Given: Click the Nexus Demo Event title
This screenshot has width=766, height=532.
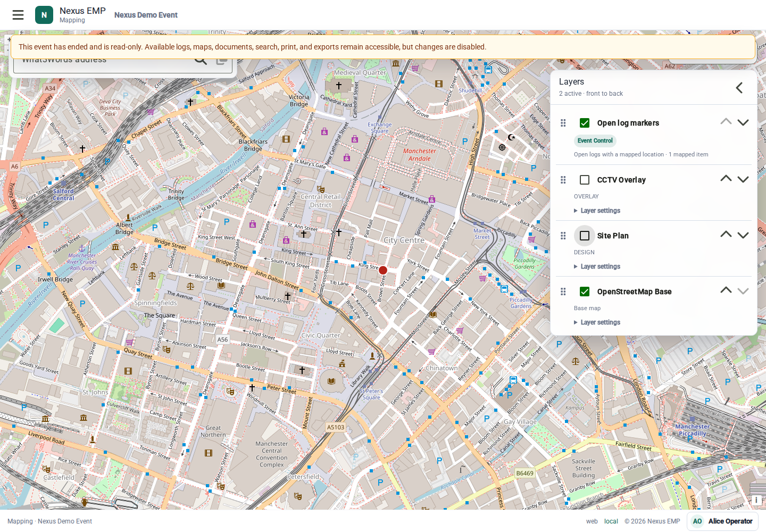Looking at the screenshot, I should point(146,15).
